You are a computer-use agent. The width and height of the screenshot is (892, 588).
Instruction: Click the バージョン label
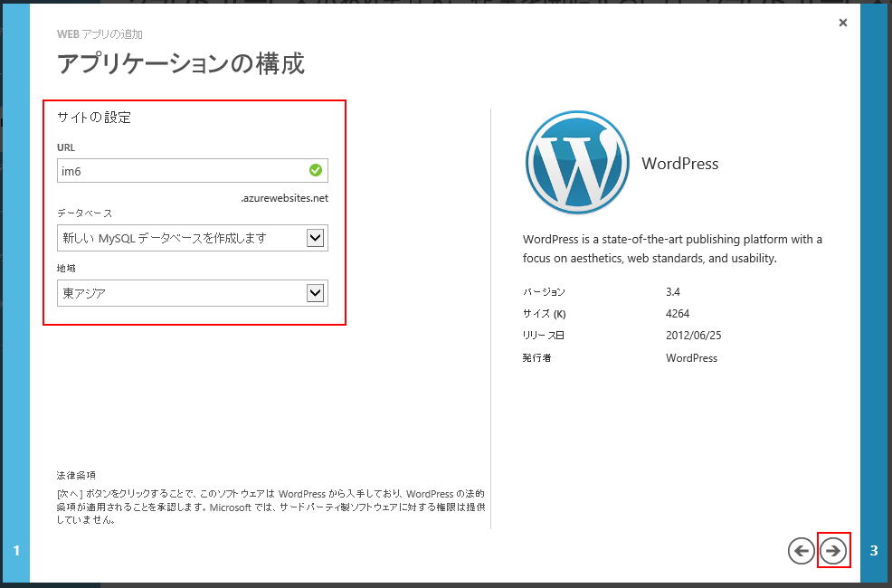point(544,291)
